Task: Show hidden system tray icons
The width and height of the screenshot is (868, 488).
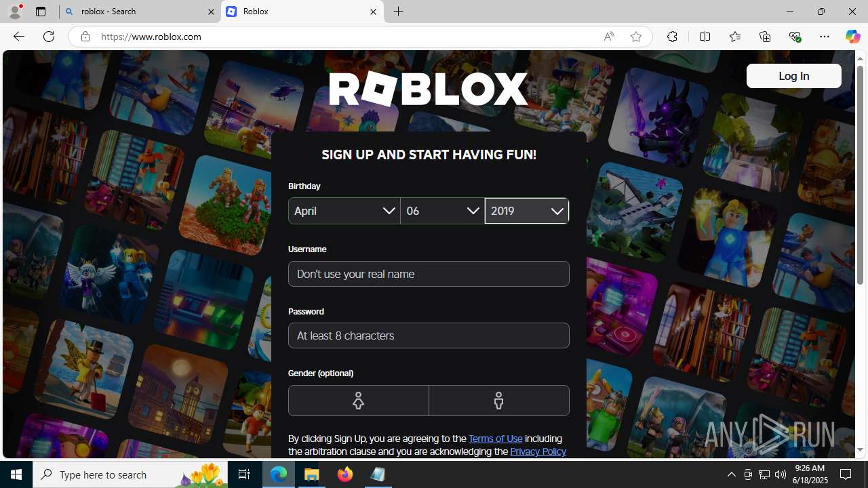Action: click(731, 474)
